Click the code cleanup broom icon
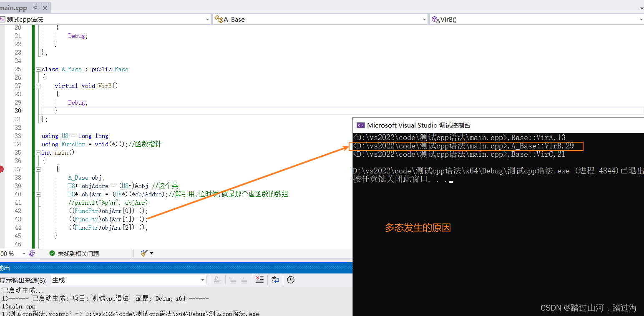Screen dimensions: 644x316 144,253
